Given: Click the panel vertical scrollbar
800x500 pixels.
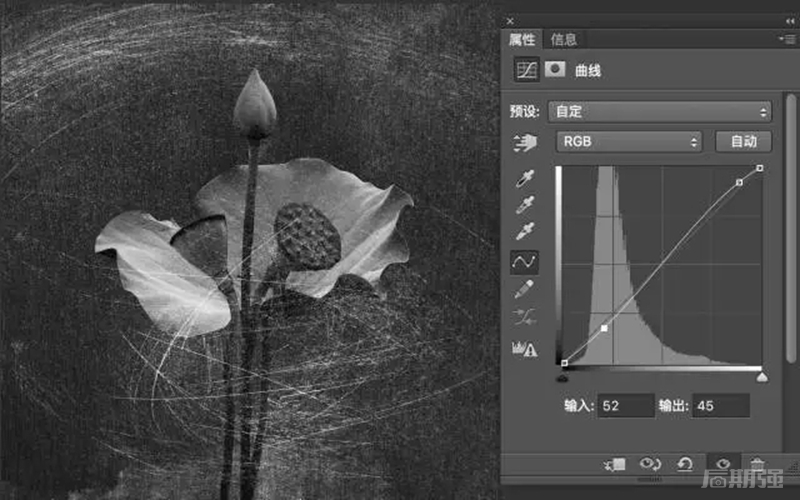Looking at the screenshot, I should pyautogui.click(x=791, y=229).
